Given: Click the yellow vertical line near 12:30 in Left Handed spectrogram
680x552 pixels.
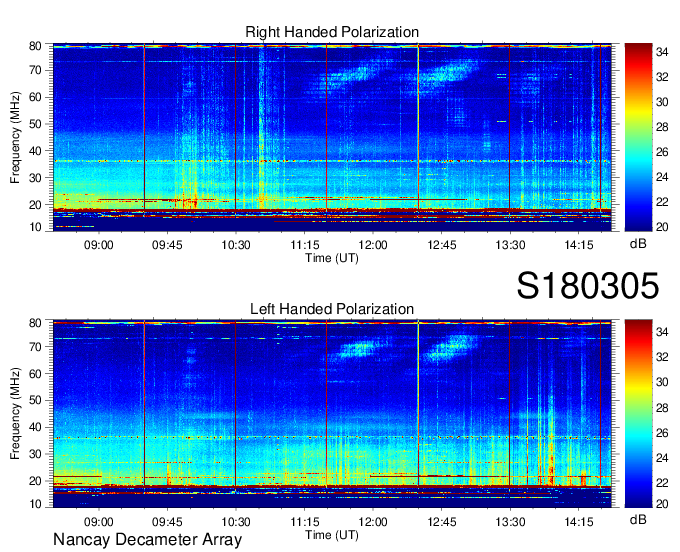Looking at the screenshot, I should pyautogui.click(x=418, y=405).
